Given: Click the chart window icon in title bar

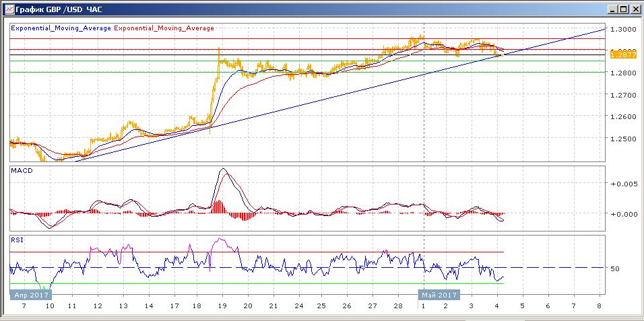Looking at the screenshot, I should pyautogui.click(x=8, y=9).
